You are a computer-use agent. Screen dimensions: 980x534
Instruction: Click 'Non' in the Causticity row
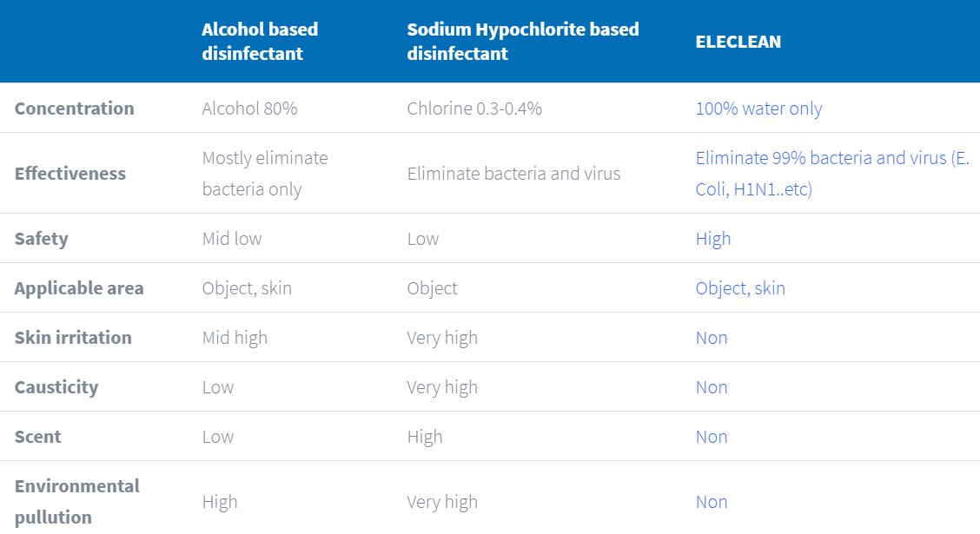(x=712, y=387)
